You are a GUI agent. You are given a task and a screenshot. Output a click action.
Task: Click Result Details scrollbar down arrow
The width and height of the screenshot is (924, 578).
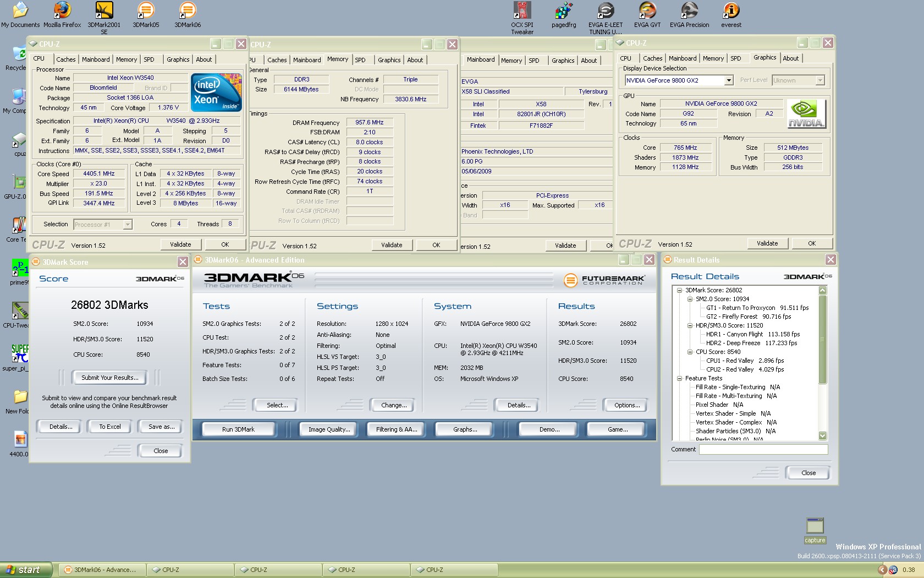[x=823, y=435]
